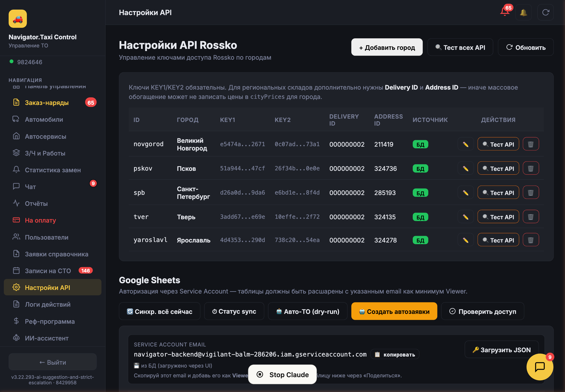Click address ID 211419
This screenshot has width=565, height=392.
(x=384, y=144)
